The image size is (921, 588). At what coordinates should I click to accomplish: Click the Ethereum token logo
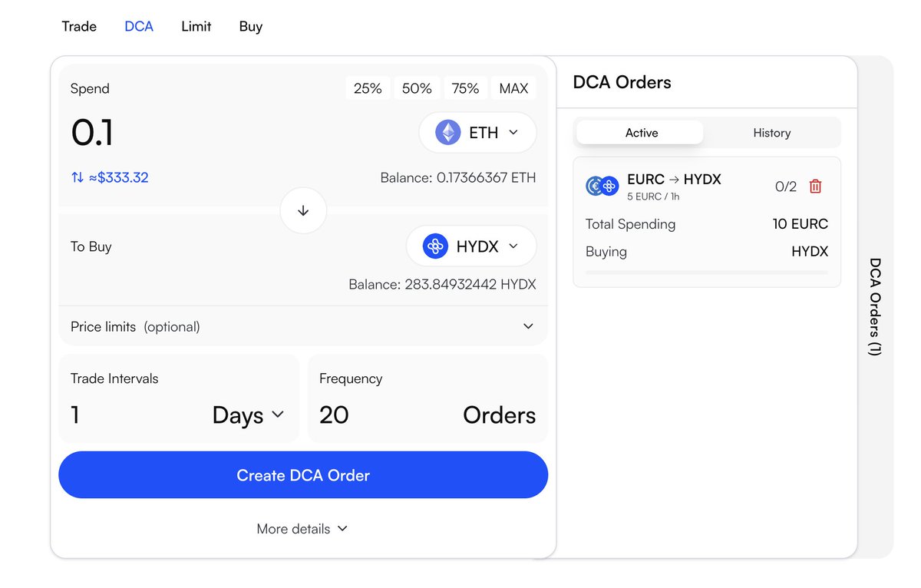click(x=448, y=133)
